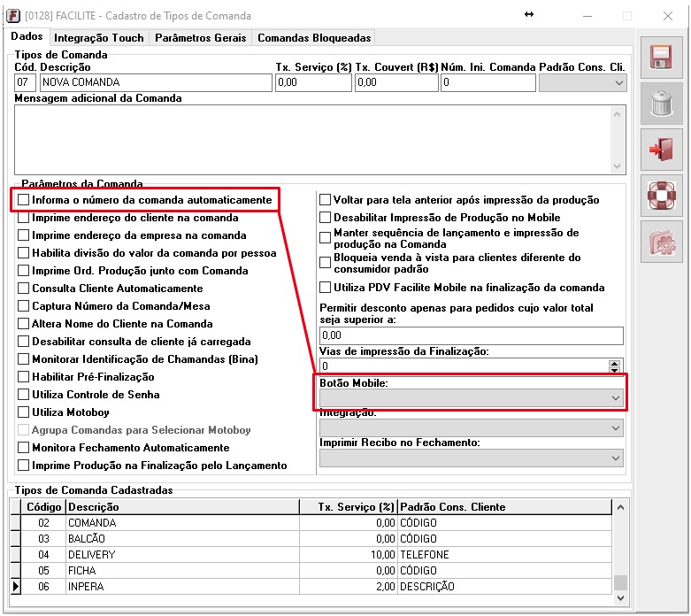Open the lifebuoy help icon
Screen dimensions: 691x616
point(661,196)
